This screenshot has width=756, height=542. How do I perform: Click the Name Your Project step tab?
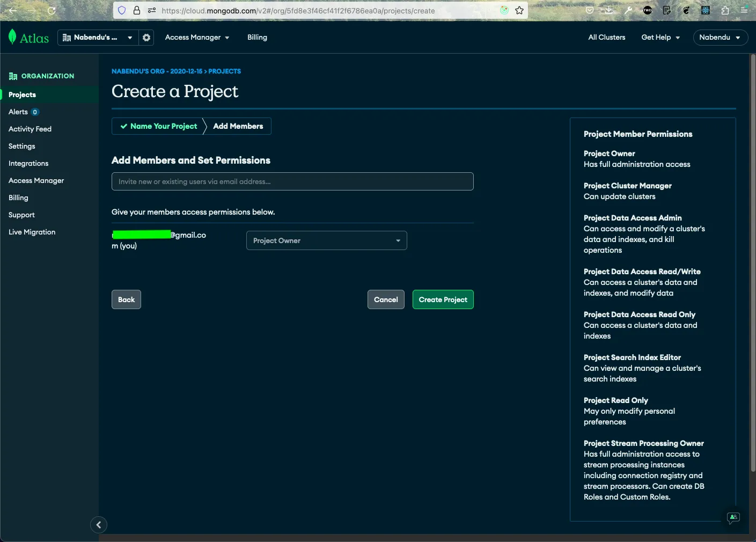click(158, 126)
